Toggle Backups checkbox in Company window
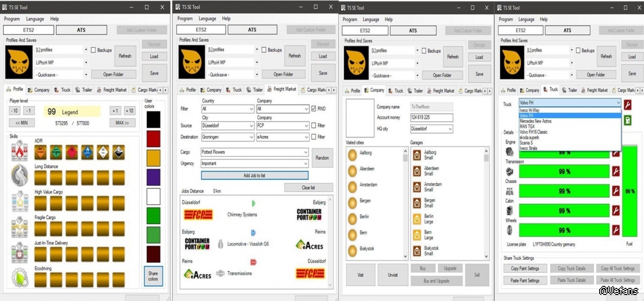This screenshot has width=644, height=301. pos(423,51)
